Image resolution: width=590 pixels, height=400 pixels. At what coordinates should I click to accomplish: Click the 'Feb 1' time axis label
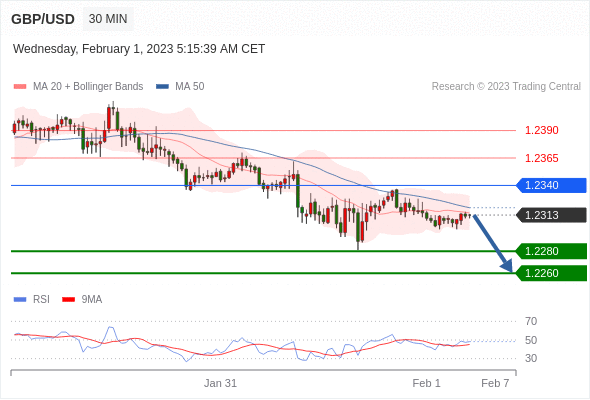point(426,383)
